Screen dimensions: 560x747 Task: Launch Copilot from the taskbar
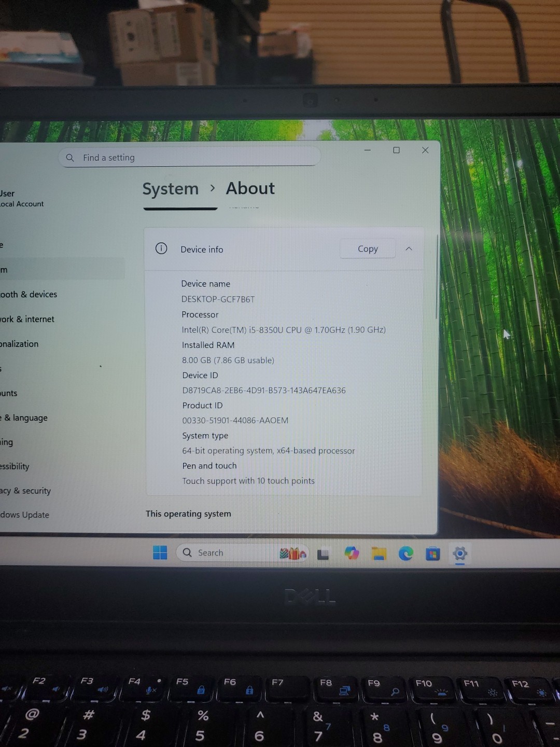pyautogui.click(x=352, y=554)
